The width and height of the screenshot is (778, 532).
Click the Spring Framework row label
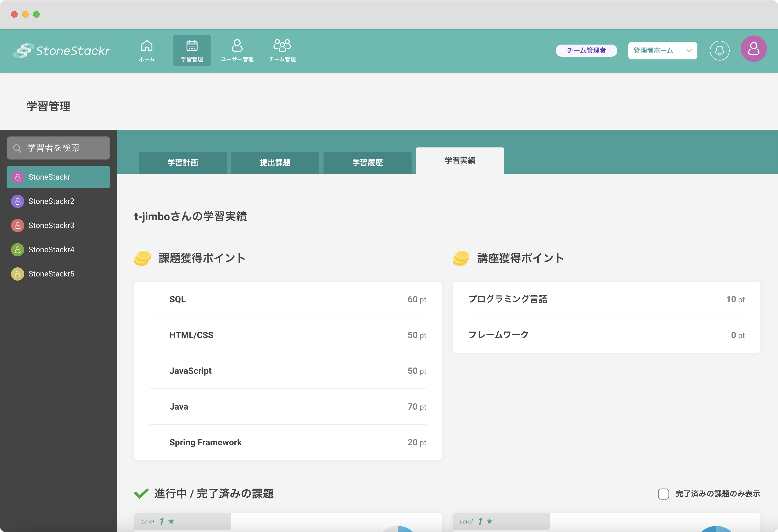pyautogui.click(x=205, y=443)
